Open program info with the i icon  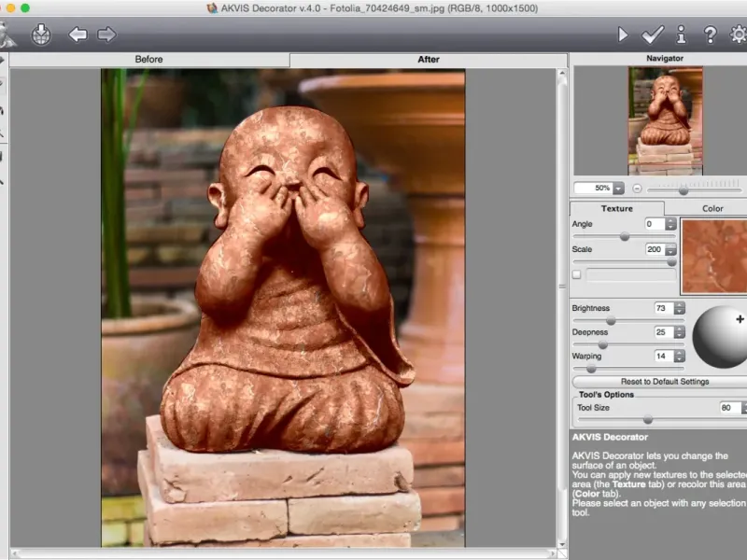pos(682,35)
